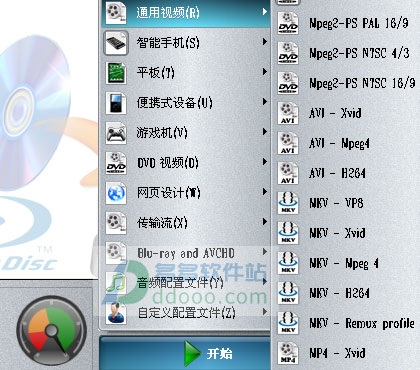Viewport: 420px width, 370px height.
Task: Expand the 游戏机(V) submenu arrow
Action: (265, 132)
